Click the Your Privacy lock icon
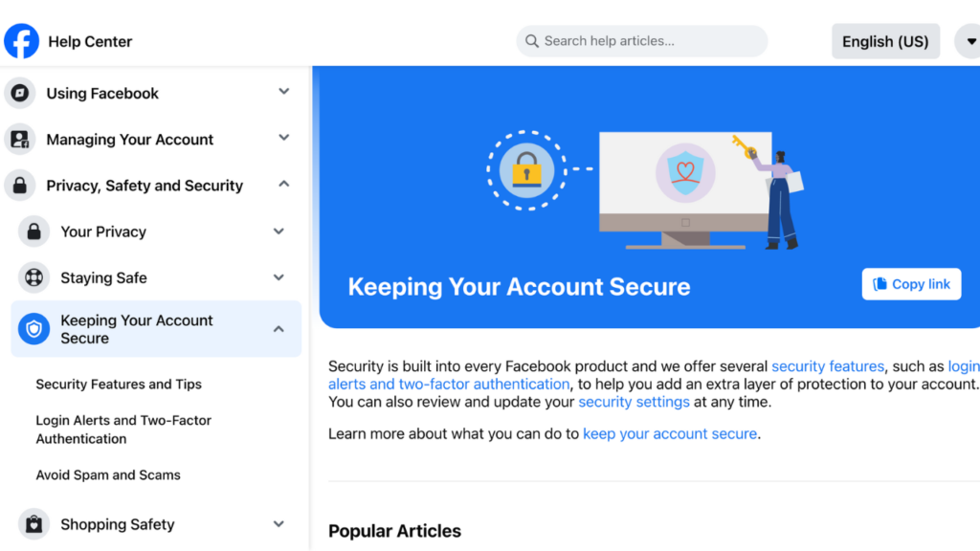The height and width of the screenshot is (551, 980). click(33, 231)
